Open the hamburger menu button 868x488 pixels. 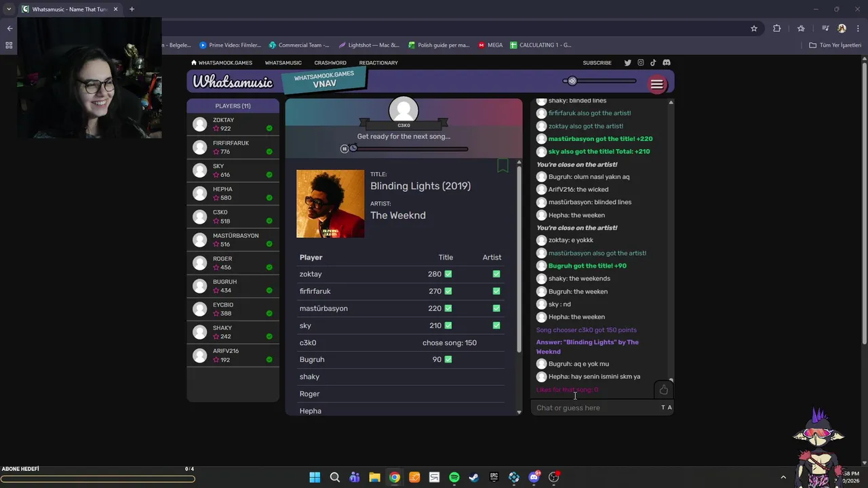click(656, 84)
